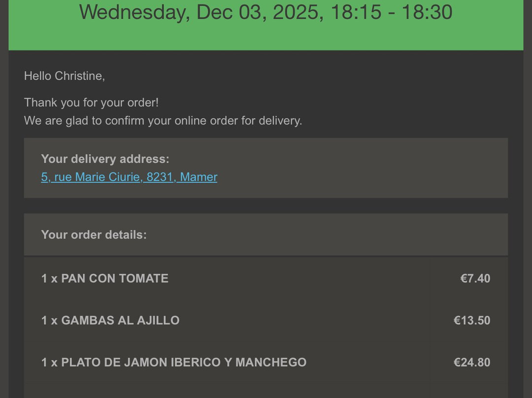The image size is (532, 398).
Task: Select the GAMBAS AL AJILLO item
Action: pos(110,320)
